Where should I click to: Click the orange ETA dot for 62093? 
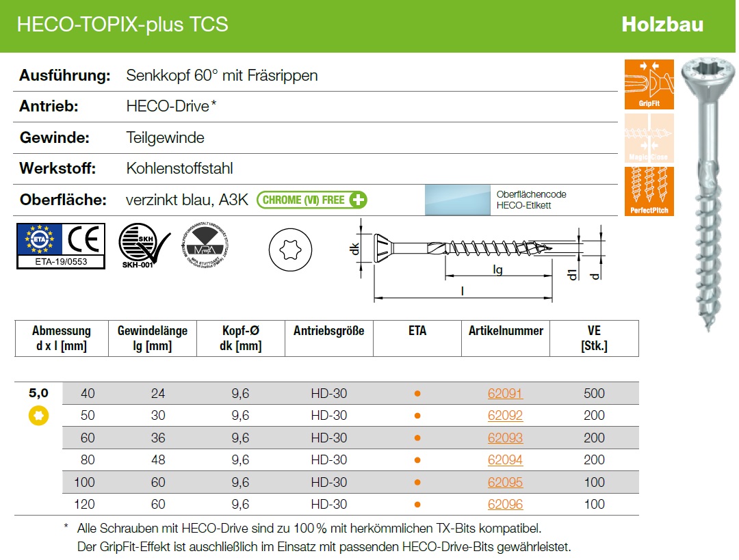[417, 438]
